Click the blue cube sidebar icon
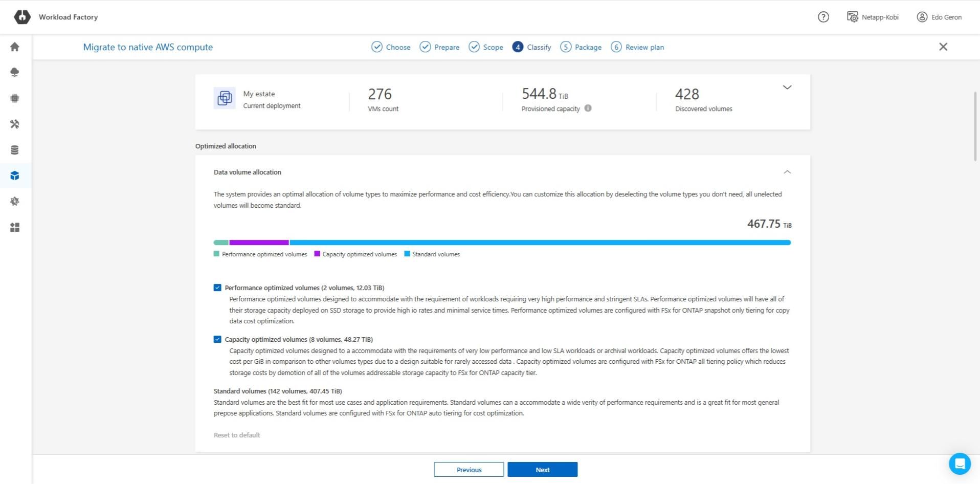This screenshot has width=980, height=484. point(15,176)
